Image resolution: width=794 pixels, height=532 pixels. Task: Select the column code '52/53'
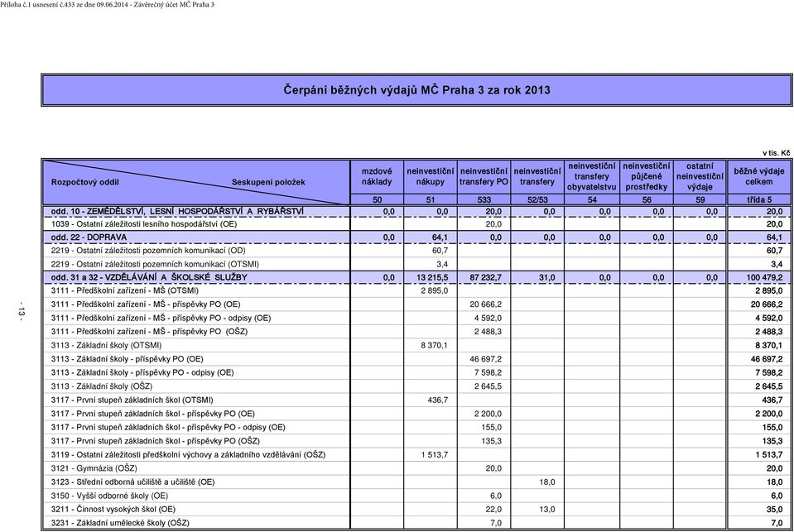[x=537, y=200]
